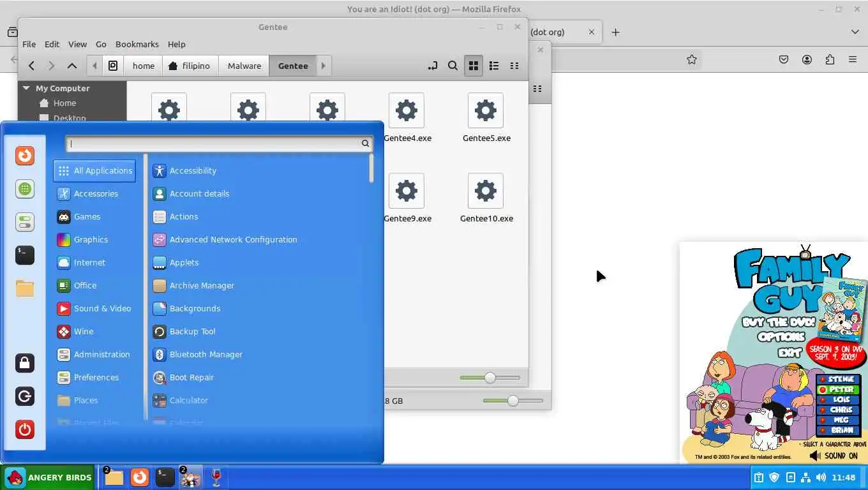Click the Terminal icon in the taskbar
Screen dimensions: 868x490
coord(165,477)
